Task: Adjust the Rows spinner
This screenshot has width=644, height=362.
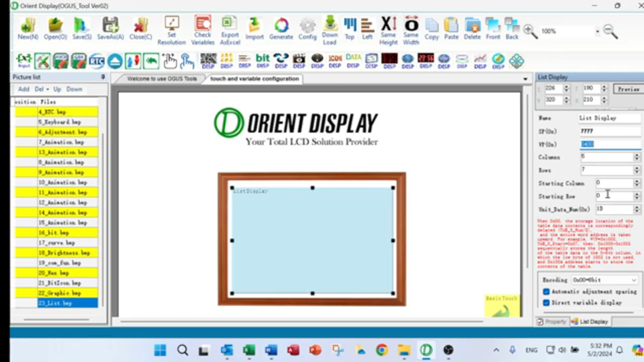Action: click(x=636, y=170)
